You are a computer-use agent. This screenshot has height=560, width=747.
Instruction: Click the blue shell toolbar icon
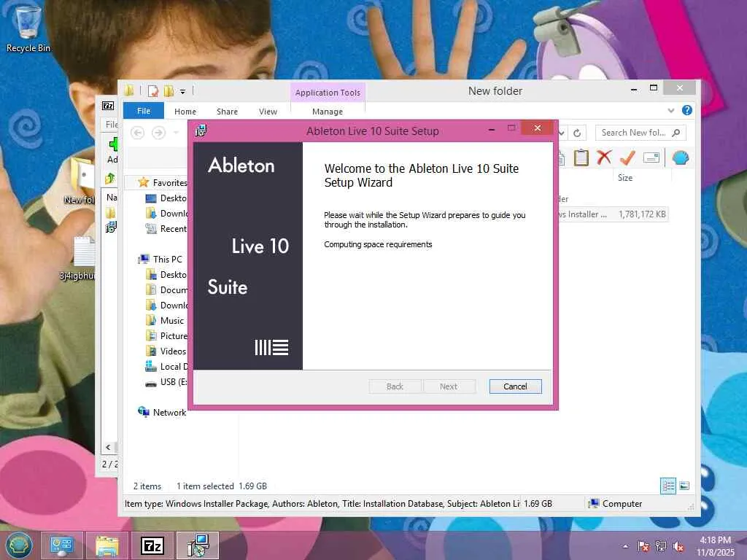(x=681, y=157)
